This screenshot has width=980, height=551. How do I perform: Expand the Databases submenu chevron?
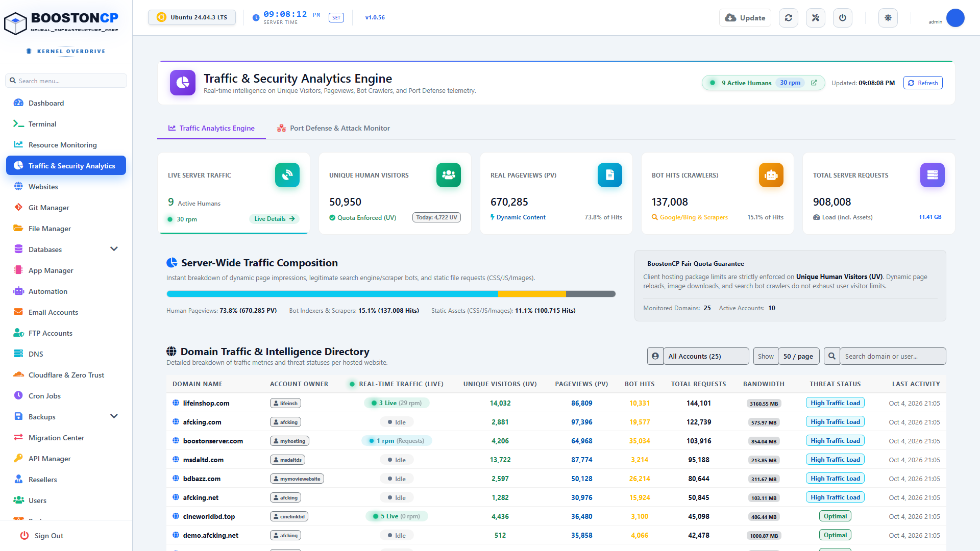click(114, 249)
